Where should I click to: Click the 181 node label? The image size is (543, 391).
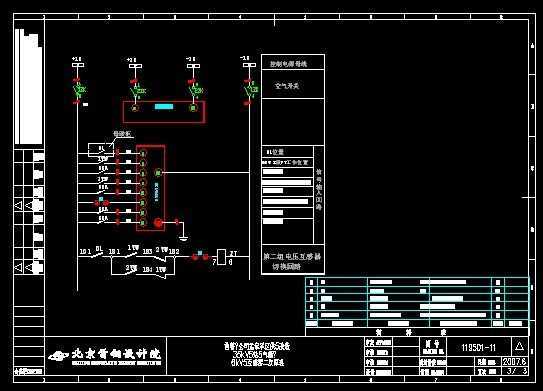[114, 251]
